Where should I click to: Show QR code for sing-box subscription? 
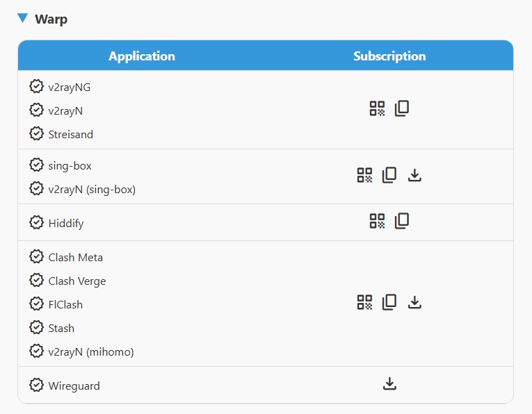pos(364,175)
